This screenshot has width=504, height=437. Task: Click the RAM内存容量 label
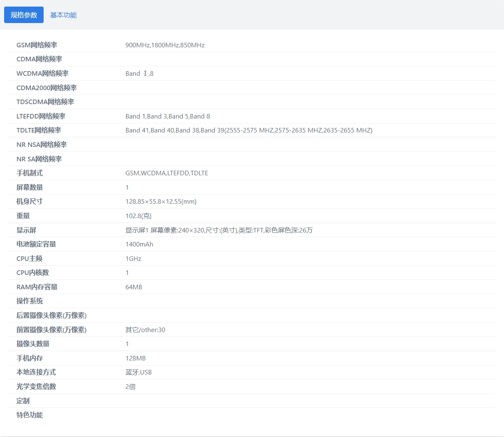pos(37,287)
